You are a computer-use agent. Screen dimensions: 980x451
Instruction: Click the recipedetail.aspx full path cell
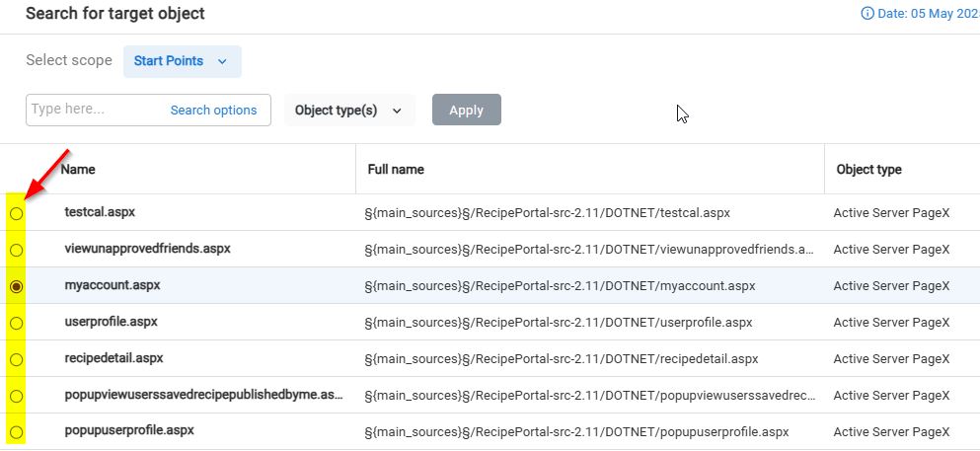pos(563,359)
